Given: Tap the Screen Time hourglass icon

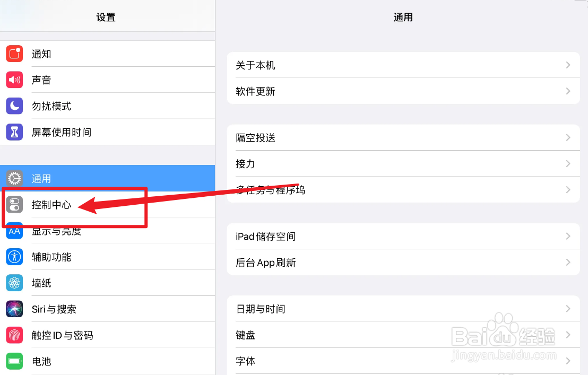Looking at the screenshot, I should click(14, 132).
